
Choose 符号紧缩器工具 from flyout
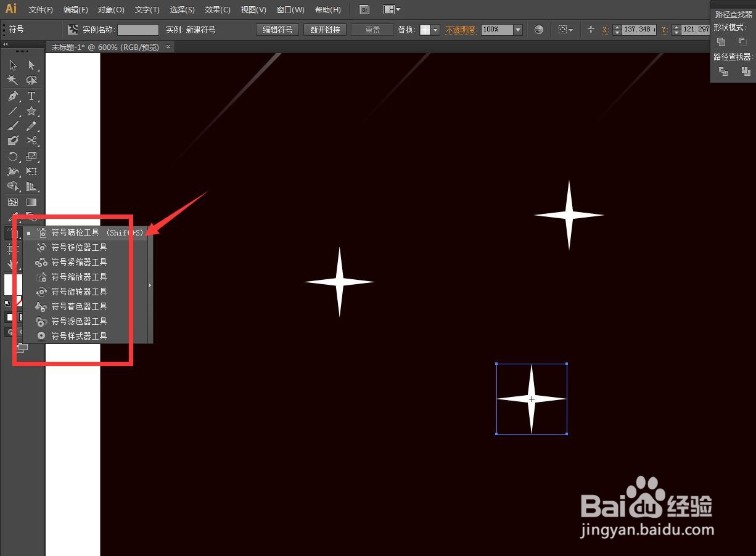(x=86, y=262)
